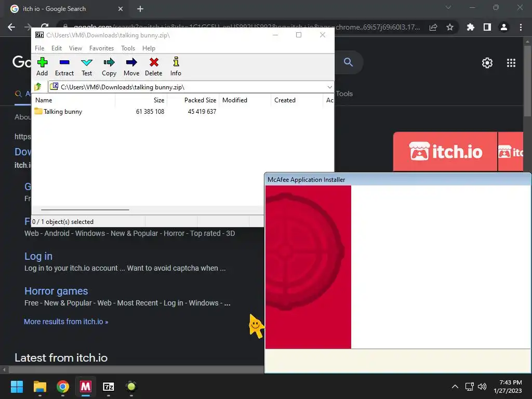Open the Help menu in 7-Zip
Viewport: 532px width, 399px height.
click(x=149, y=48)
